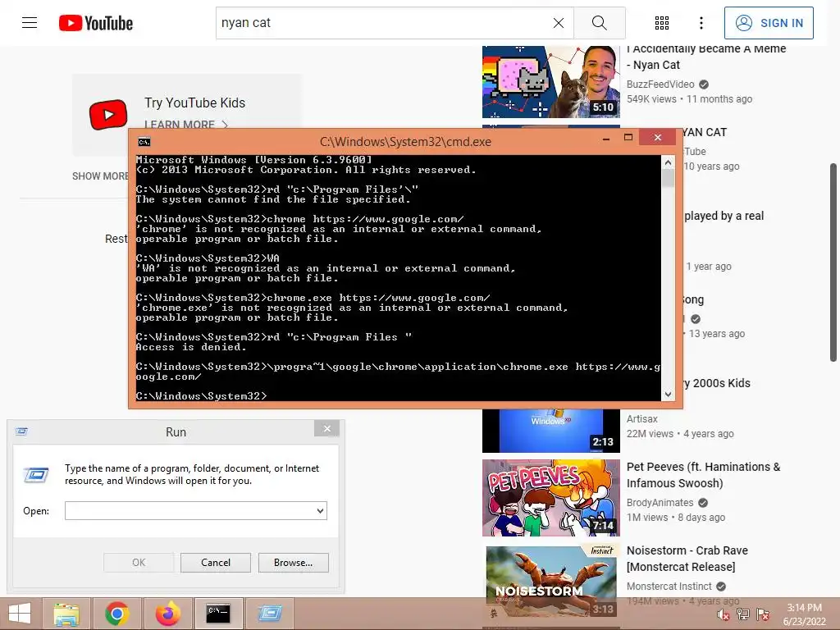This screenshot has height=630, width=840.
Task: Open the BrodyAnimates channel link
Action: pyautogui.click(x=660, y=503)
